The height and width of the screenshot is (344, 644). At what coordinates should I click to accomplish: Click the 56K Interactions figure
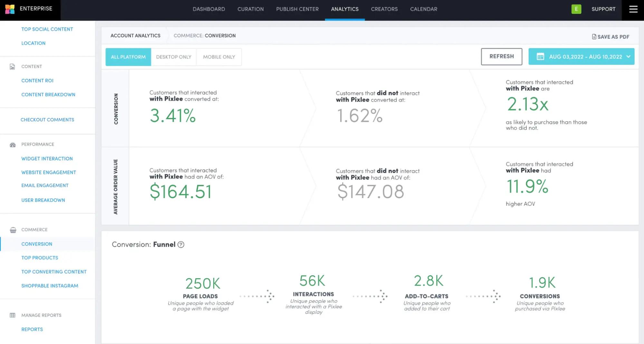click(312, 281)
